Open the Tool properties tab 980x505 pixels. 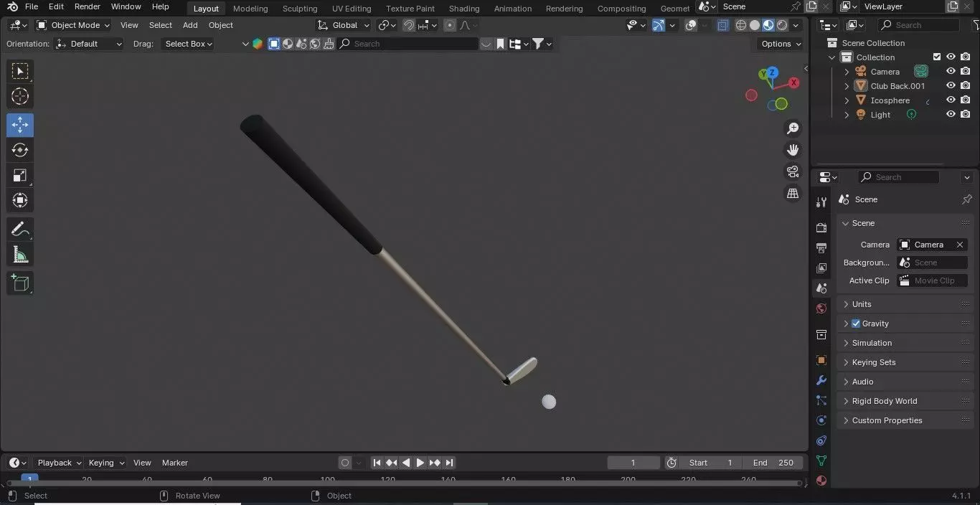tap(821, 202)
